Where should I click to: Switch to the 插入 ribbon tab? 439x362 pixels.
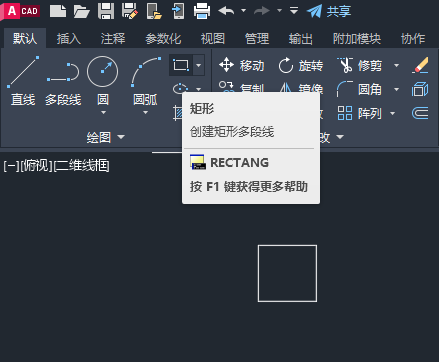(x=69, y=39)
